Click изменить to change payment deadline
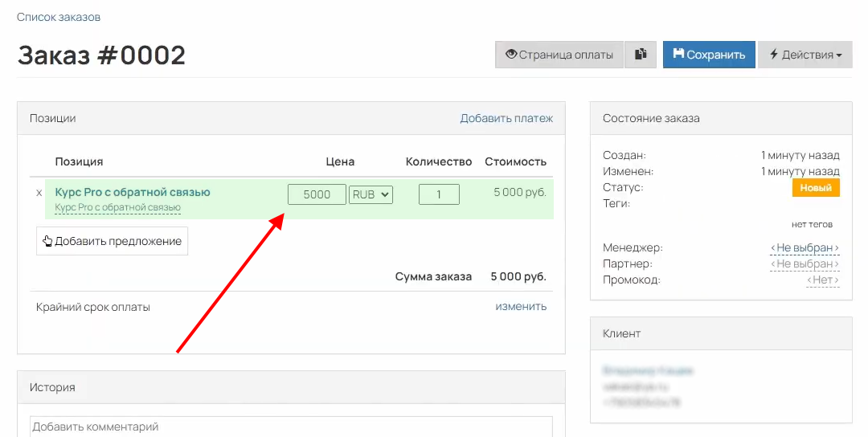Screen dimensions: 868x437 (521, 306)
